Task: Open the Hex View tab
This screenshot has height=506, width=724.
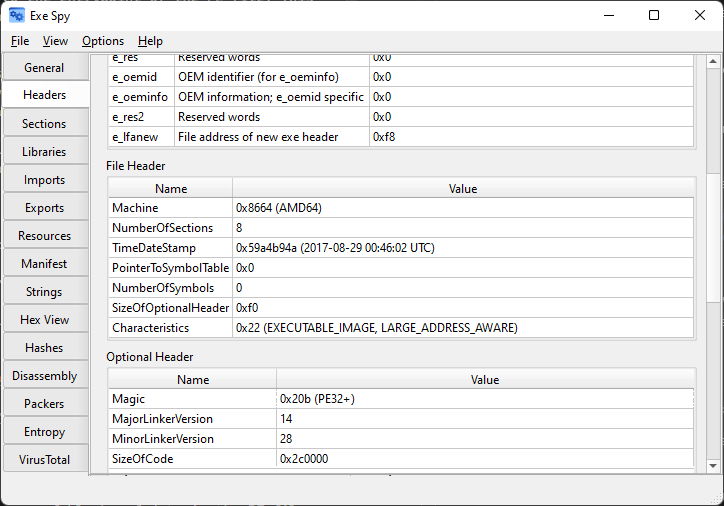Action: 44,320
